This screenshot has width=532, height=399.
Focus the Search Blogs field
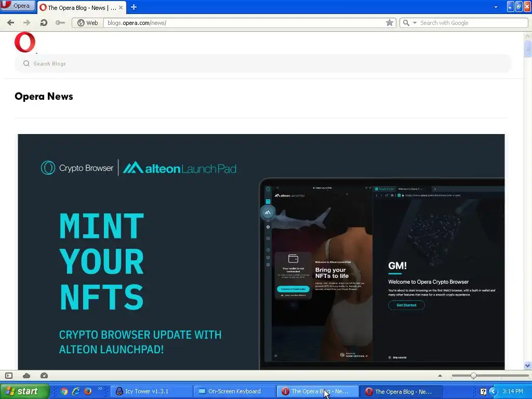pyautogui.click(x=262, y=63)
